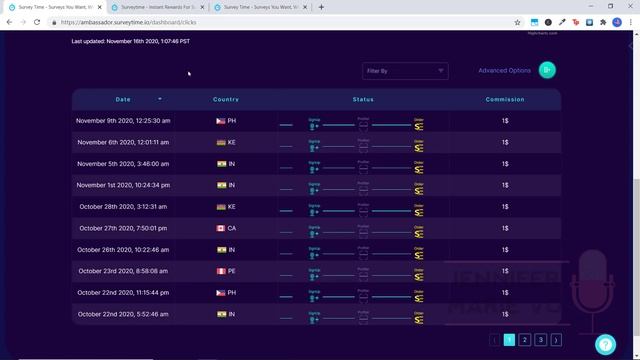Screen dimensions: 640x360
Task: Open the teal Advanced Options round button
Action: pyautogui.click(x=547, y=70)
